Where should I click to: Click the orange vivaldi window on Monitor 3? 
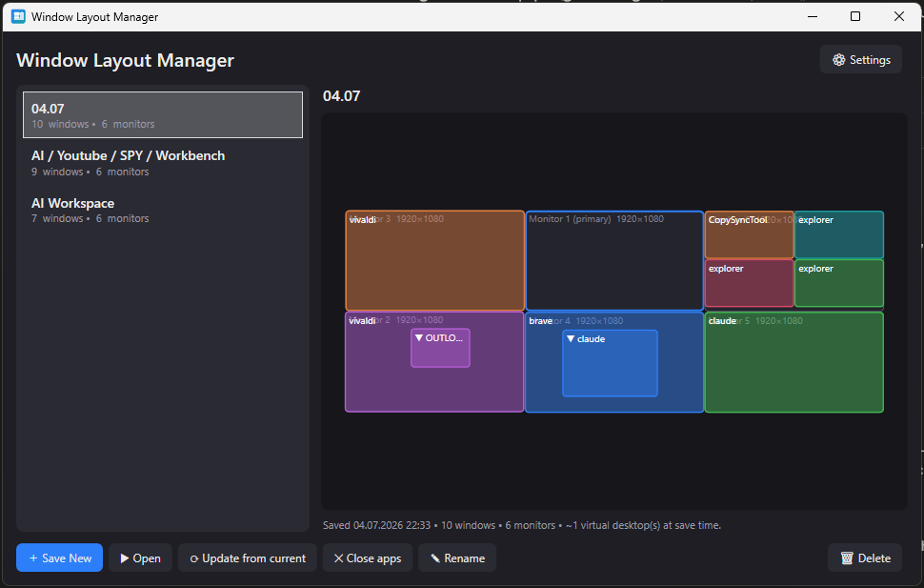pyautogui.click(x=435, y=261)
